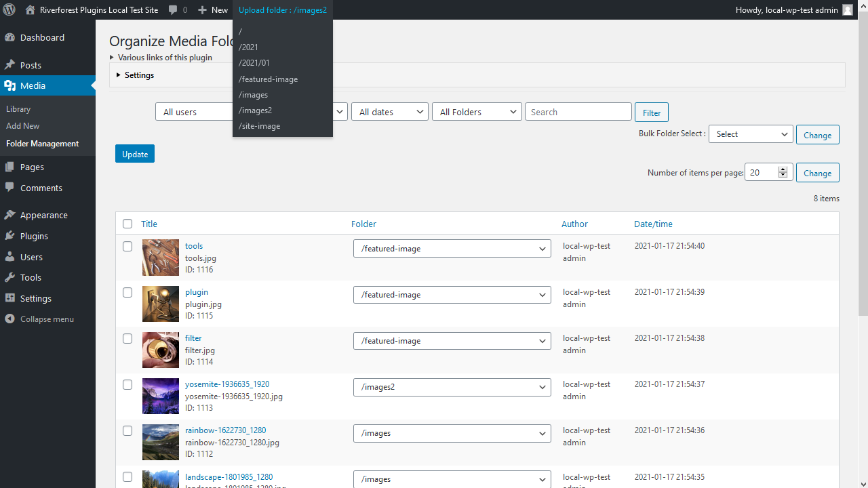Sort by Folder column header

[x=363, y=224]
